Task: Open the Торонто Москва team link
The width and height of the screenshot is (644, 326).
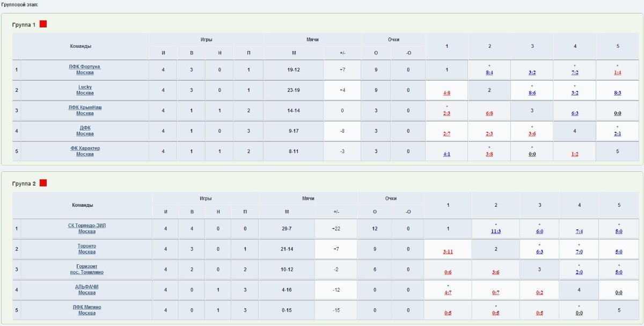Action: (87, 249)
